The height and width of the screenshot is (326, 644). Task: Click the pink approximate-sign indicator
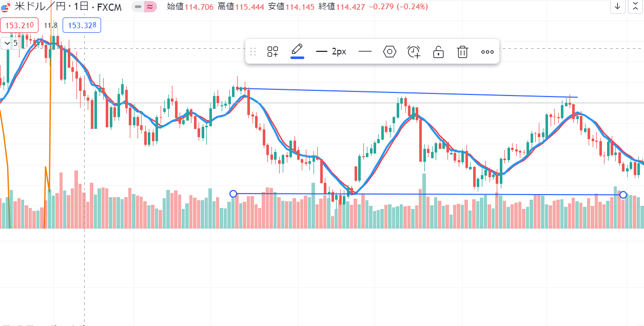pyautogui.click(x=150, y=7)
